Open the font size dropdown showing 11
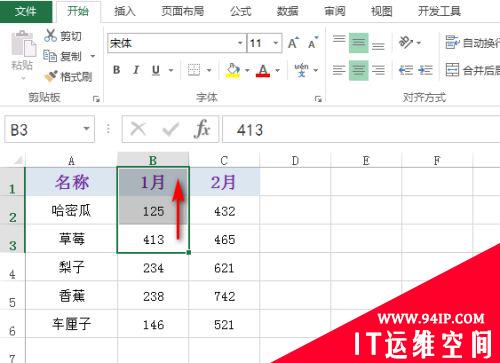The width and height of the screenshot is (500, 363). coord(264,43)
